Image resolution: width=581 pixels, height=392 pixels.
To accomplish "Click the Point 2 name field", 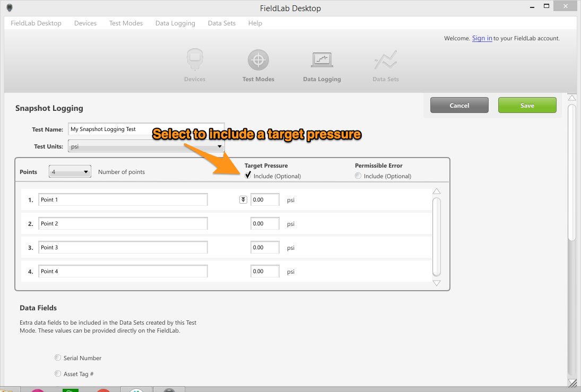I will pos(123,223).
